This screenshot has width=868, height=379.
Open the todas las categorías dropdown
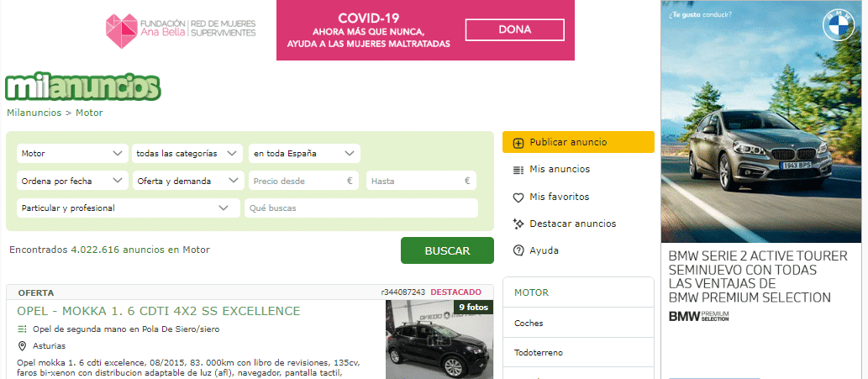pos(187,153)
